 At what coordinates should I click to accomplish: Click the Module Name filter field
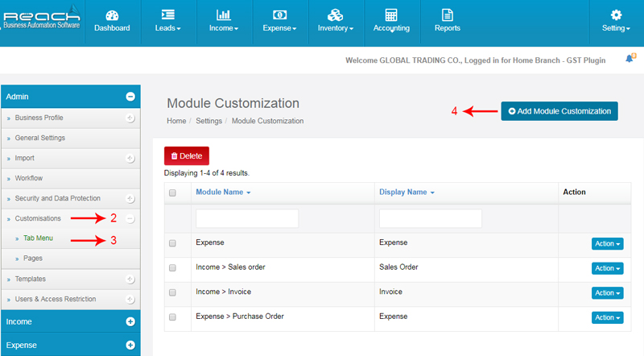pos(247,218)
